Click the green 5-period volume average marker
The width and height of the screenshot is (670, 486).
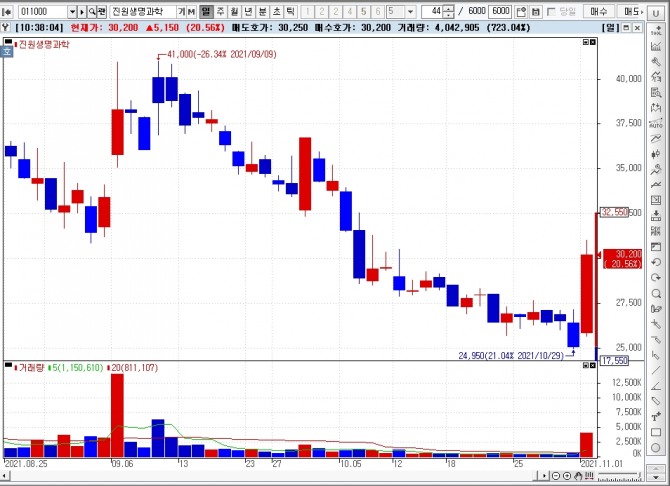tap(50, 368)
